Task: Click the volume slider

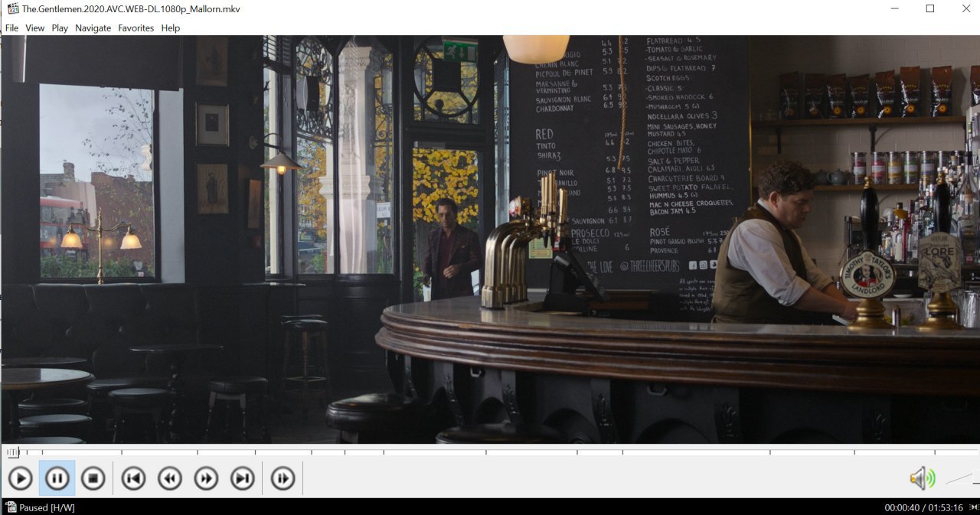Action: (x=962, y=479)
